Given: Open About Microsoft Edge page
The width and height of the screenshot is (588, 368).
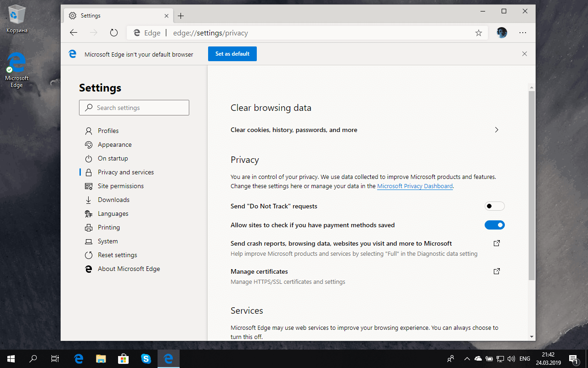Looking at the screenshot, I should (x=129, y=269).
